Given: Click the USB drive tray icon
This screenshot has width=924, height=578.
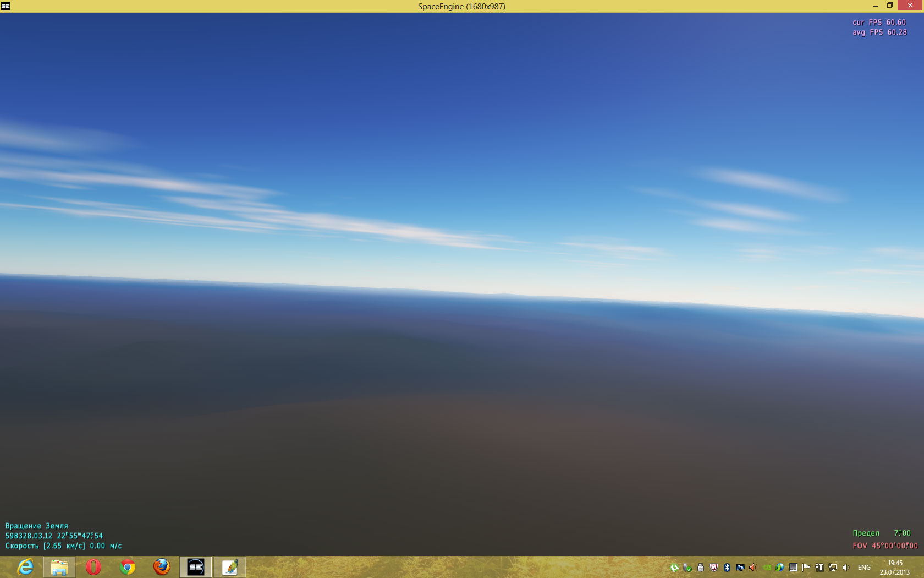Looking at the screenshot, I should pyautogui.click(x=701, y=568).
